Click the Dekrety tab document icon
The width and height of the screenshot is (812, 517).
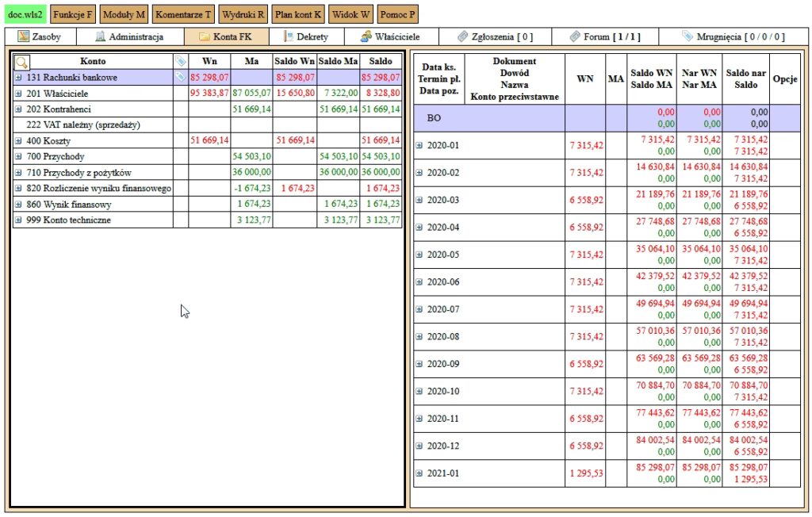(289, 36)
